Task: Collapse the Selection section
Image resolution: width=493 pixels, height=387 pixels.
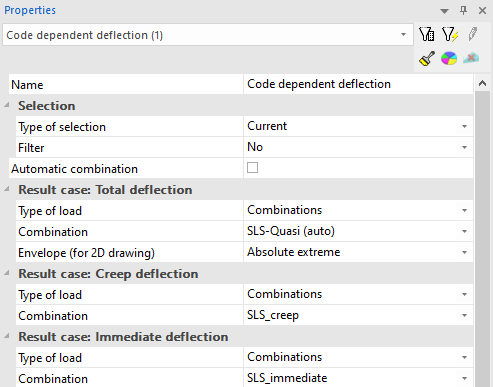Action: pos(7,105)
